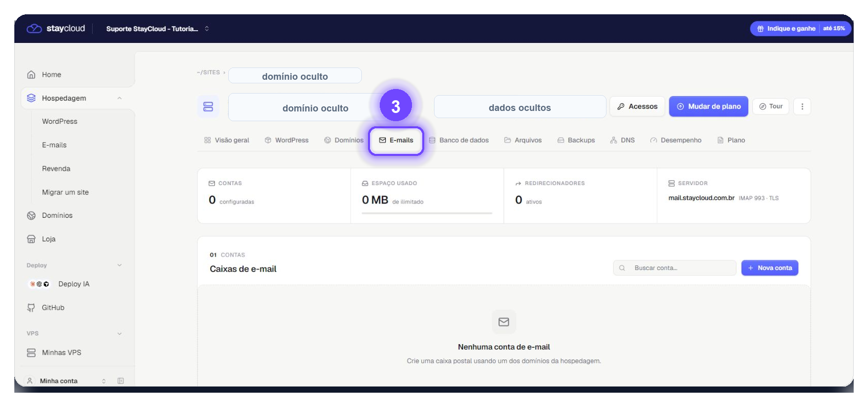Switch to the E-mails tab
The height and width of the screenshot is (407, 868).
pyautogui.click(x=396, y=140)
